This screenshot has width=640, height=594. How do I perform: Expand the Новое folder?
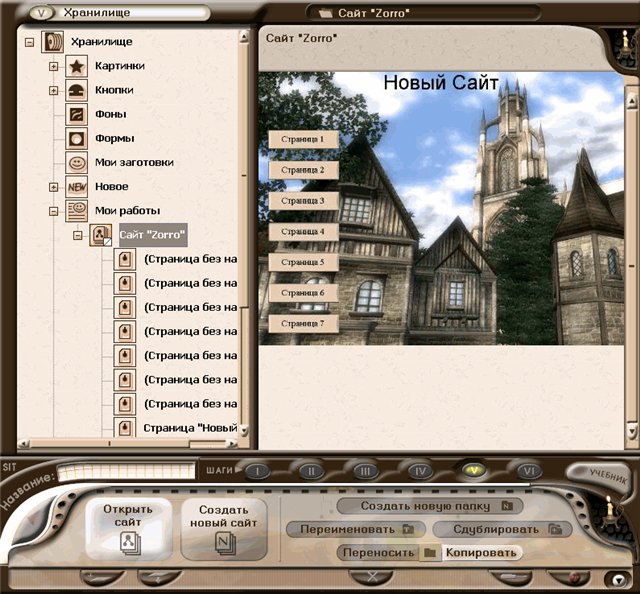53,187
